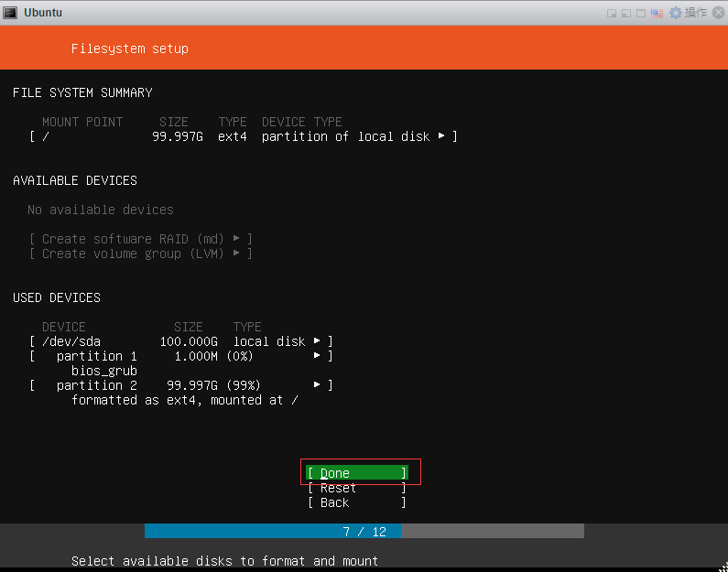Expand the partition 1 options arrow
The height and width of the screenshot is (572, 728).
tap(317, 356)
